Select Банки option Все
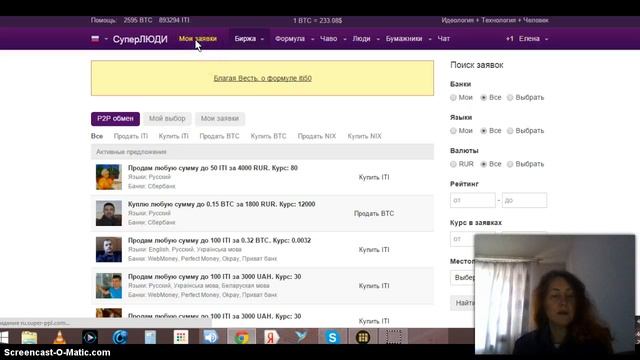This screenshot has width=640, height=360. [x=484, y=98]
